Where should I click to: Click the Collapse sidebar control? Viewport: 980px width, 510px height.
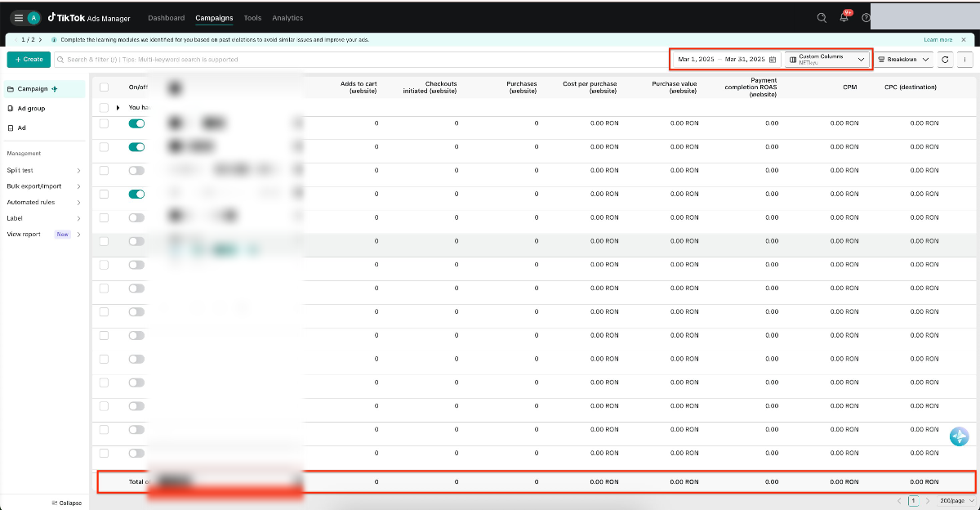(x=67, y=503)
